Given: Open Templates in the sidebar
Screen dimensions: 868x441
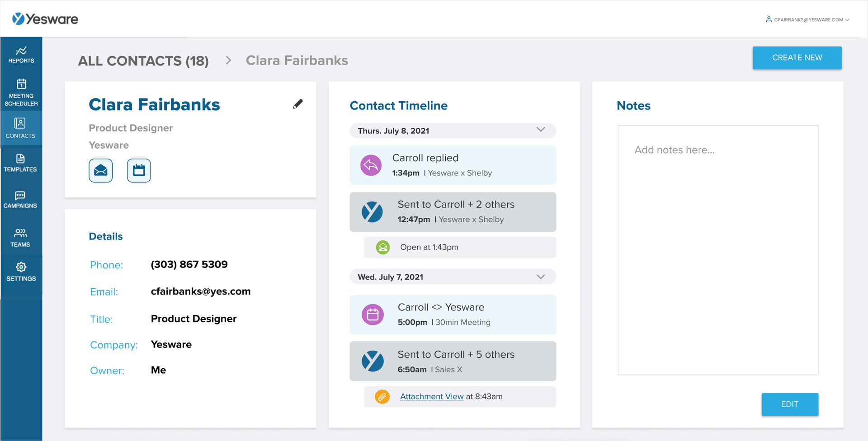Looking at the screenshot, I should pyautogui.click(x=21, y=163).
